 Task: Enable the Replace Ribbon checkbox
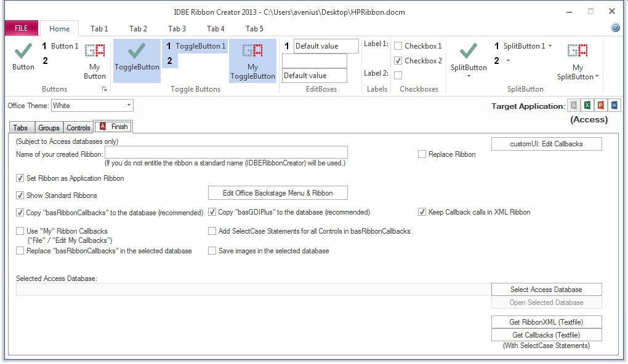click(422, 154)
